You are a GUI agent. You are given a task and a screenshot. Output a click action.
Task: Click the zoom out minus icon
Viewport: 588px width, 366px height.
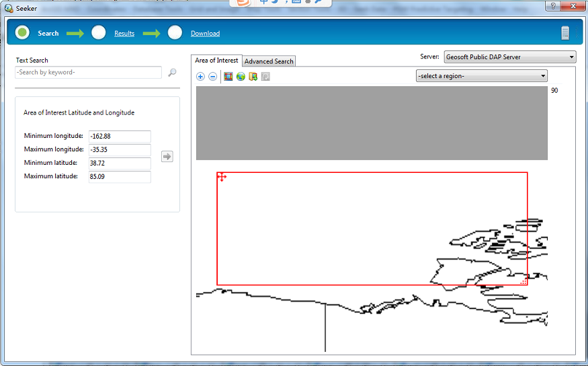coord(212,77)
